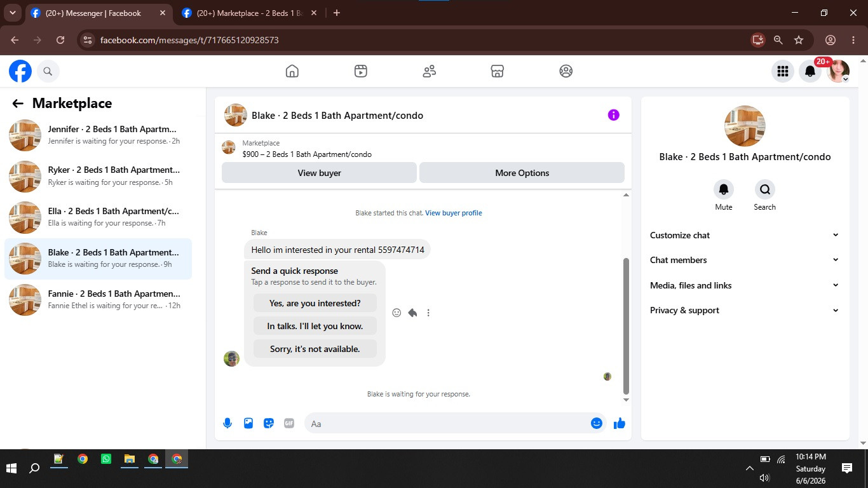Open the Reels video icon
The width and height of the screenshot is (868, 488).
[361, 71]
